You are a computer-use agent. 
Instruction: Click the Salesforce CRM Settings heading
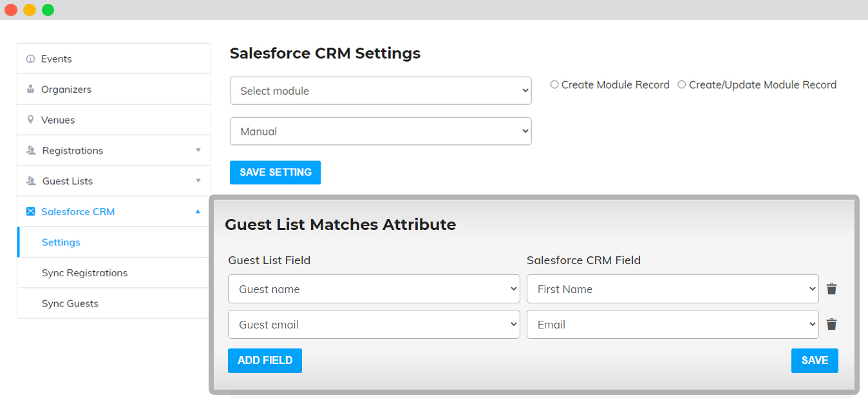325,53
